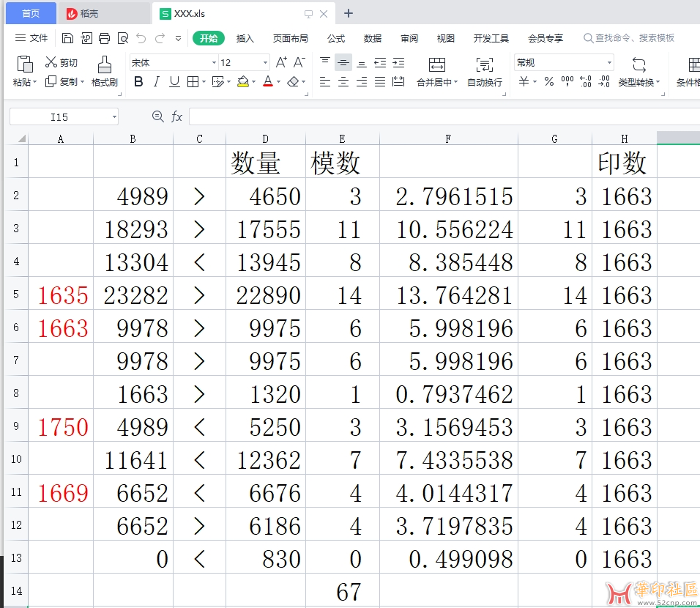Click the increase indent icon

tap(398, 63)
